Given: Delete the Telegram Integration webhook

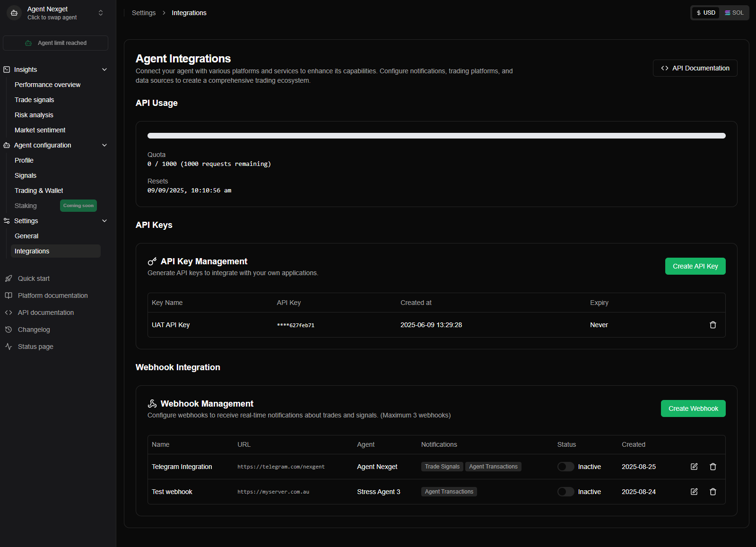Looking at the screenshot, I should coord(713,467).
